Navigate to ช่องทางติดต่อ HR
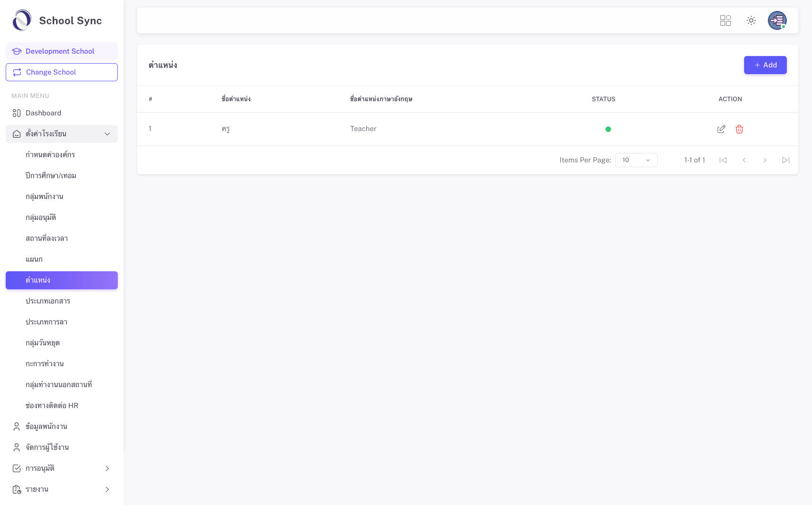 [62, 406]
